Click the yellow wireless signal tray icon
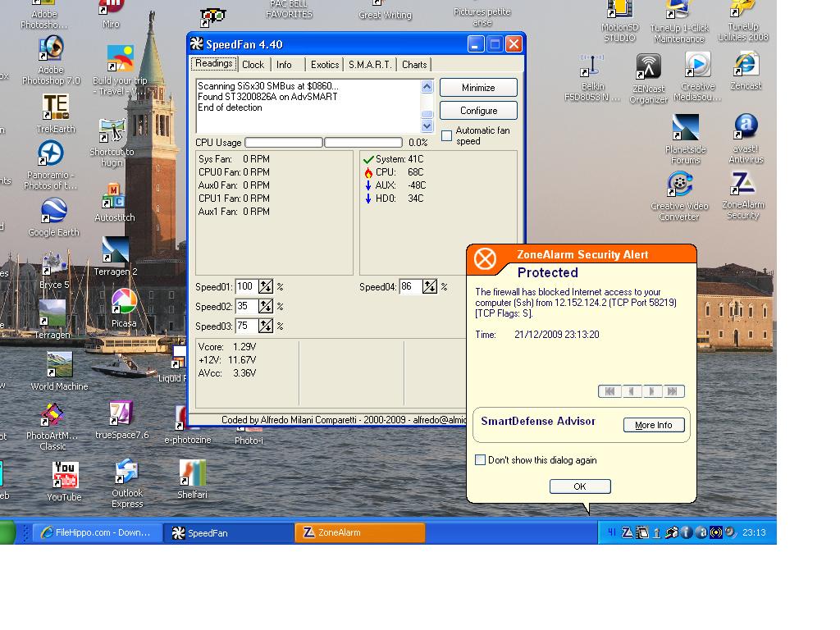Screen dimensions: 840x630 (715, 532)
